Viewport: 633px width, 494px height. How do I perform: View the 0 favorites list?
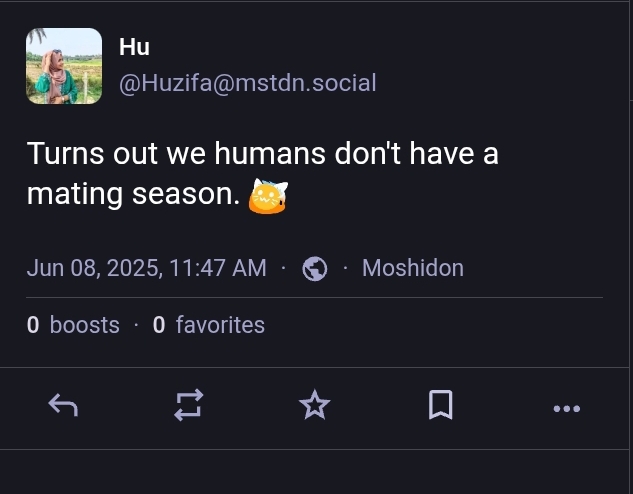click(x=209, y=325)
